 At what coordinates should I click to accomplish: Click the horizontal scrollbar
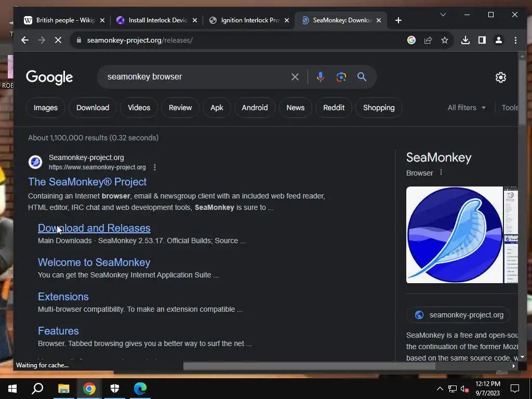click(309, 366)
